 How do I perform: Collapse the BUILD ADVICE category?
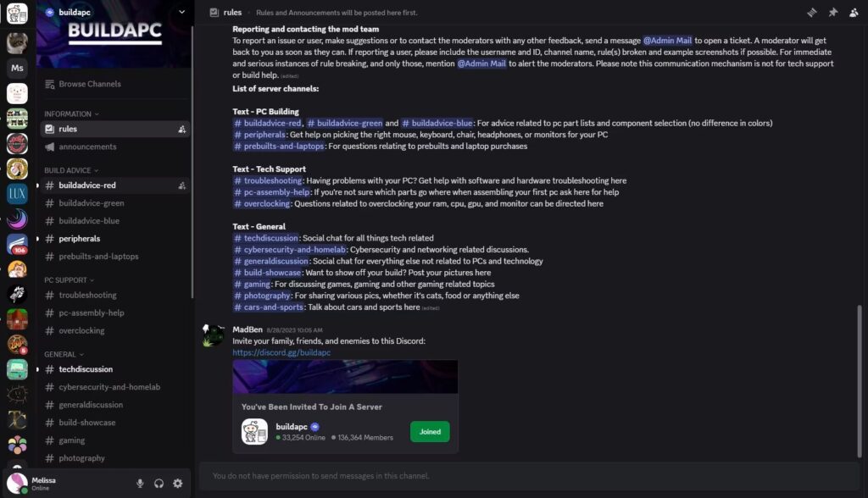point(71,170)
